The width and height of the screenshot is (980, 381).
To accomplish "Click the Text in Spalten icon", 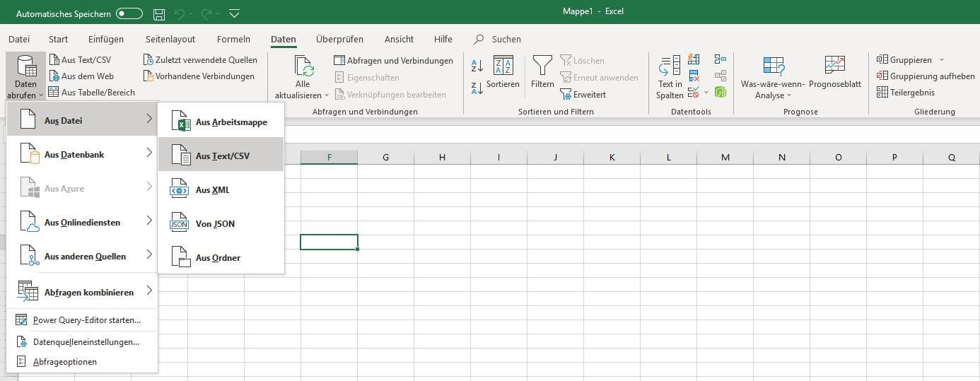I will 670,67.
